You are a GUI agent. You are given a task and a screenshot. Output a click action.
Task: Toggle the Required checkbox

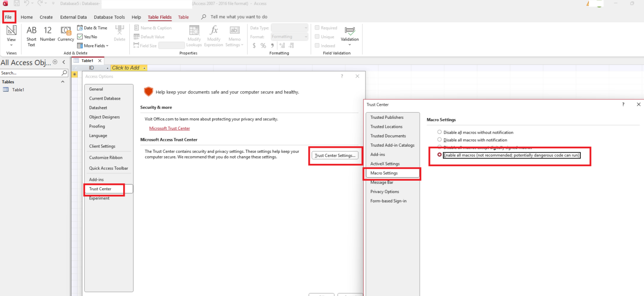[317, 28]
